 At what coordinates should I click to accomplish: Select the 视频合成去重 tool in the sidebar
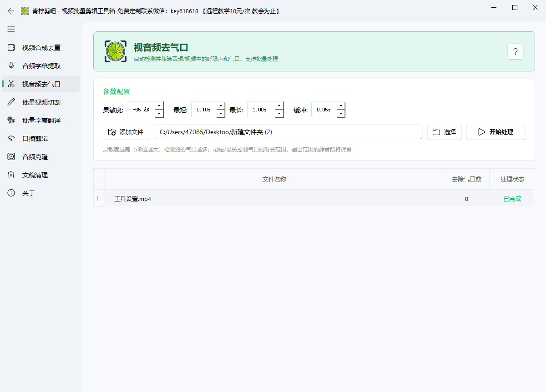[x=40, y=47]
